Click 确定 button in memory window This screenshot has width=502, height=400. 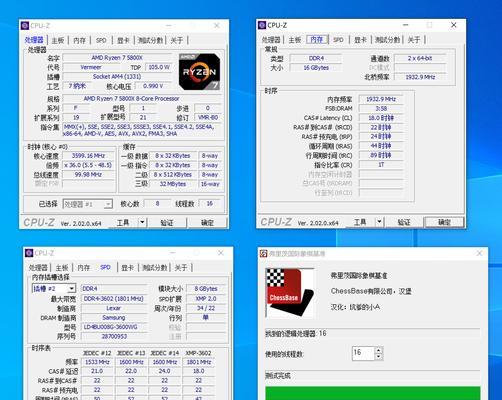pos(444,222)
